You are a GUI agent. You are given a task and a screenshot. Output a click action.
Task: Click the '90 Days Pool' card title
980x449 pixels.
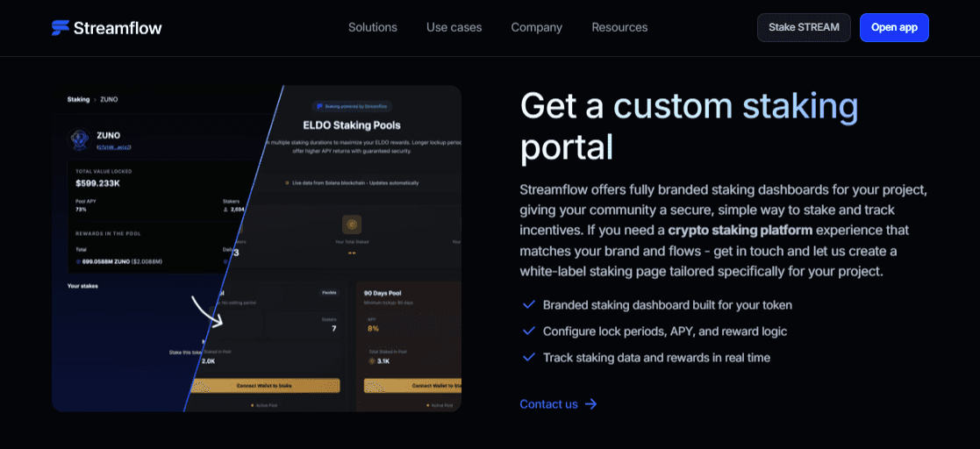click(x=384, y=292)
